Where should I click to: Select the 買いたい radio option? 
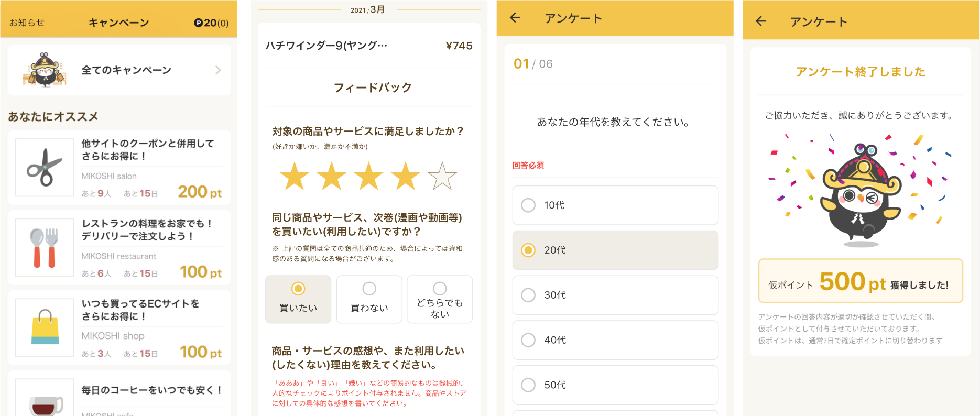pos(298,299)
